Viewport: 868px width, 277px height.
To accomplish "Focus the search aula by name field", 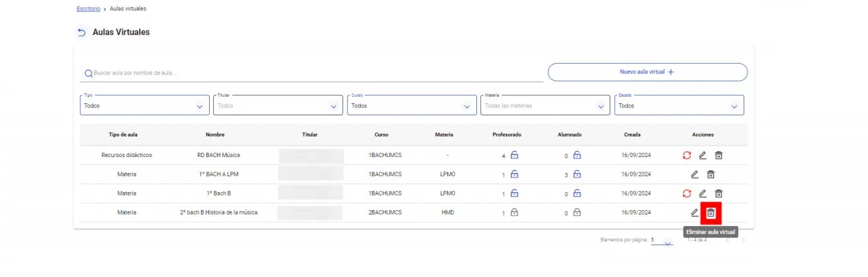I will [x=311, y=73].
